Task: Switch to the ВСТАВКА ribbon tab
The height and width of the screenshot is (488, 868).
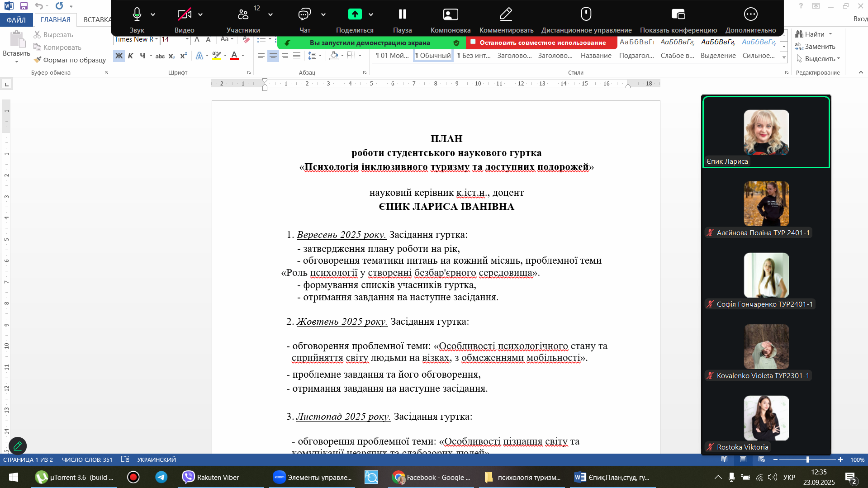Action: click(97, 20)
